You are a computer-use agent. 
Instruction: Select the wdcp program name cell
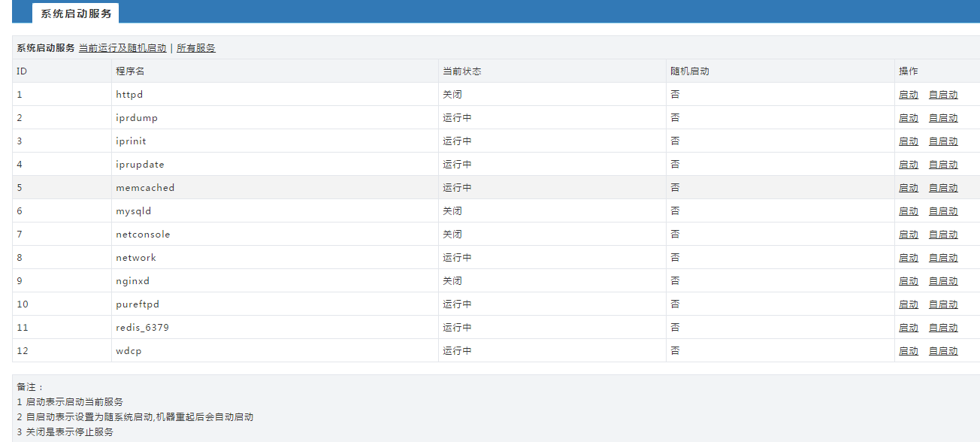(275, 351)
